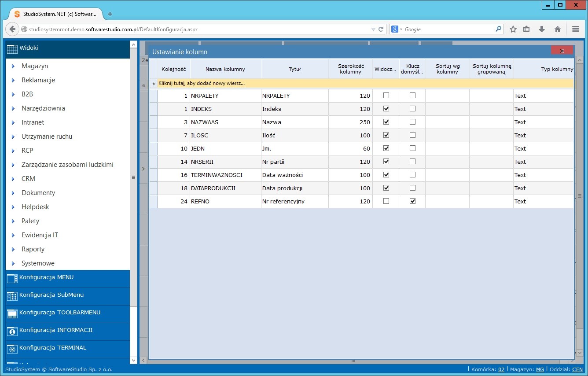Toggle Widoczność checkbox for JEDN row
588x376 pixels.
click(x=386, y=148)
